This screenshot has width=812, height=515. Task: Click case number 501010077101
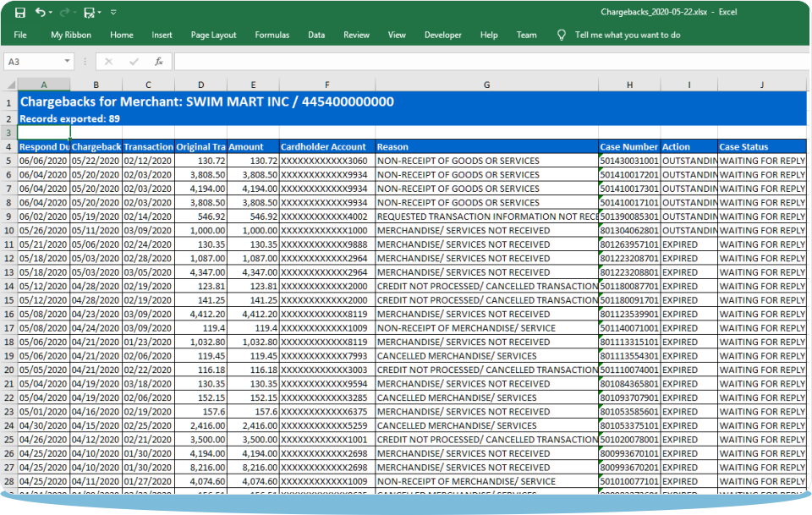(629, 481)
